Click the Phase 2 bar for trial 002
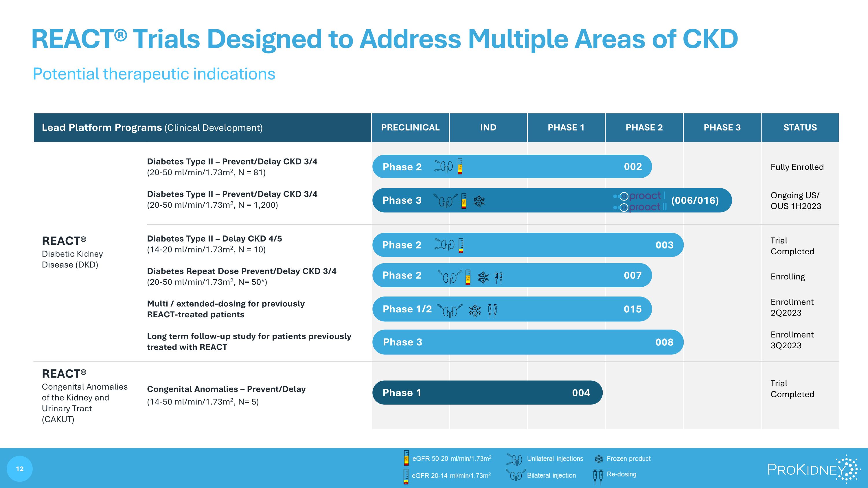Viewport: 868px width, 488px height. (x=512, y=166)
